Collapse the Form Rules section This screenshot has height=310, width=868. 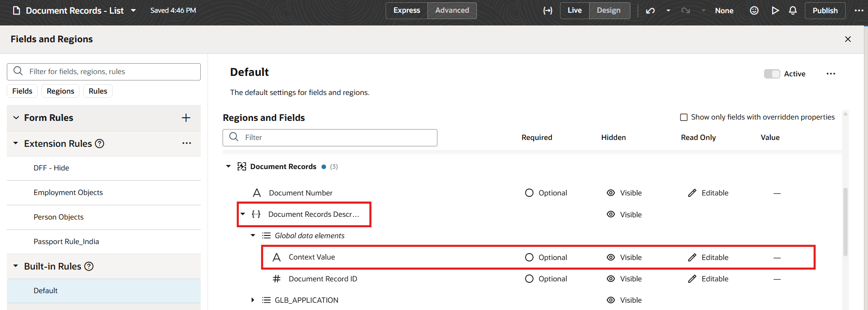16,118
